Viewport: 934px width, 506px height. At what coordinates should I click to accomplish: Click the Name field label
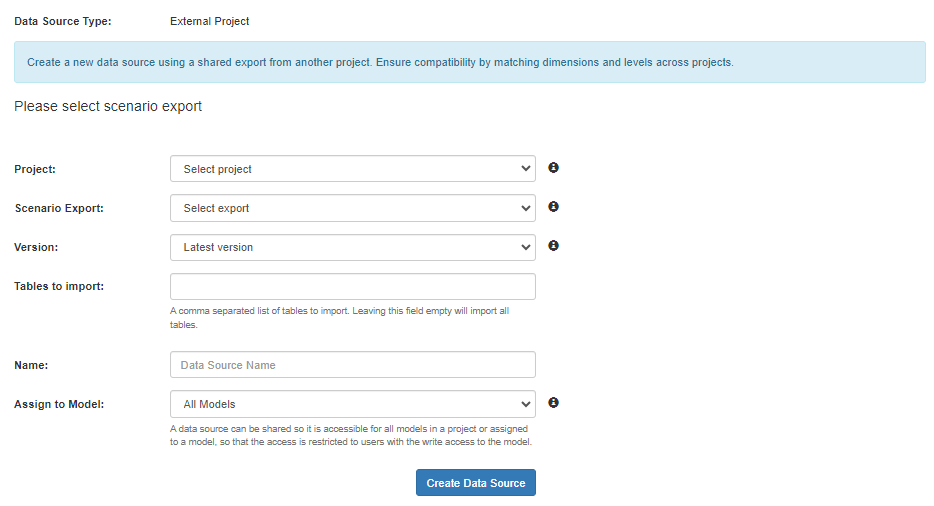point(31,366)
